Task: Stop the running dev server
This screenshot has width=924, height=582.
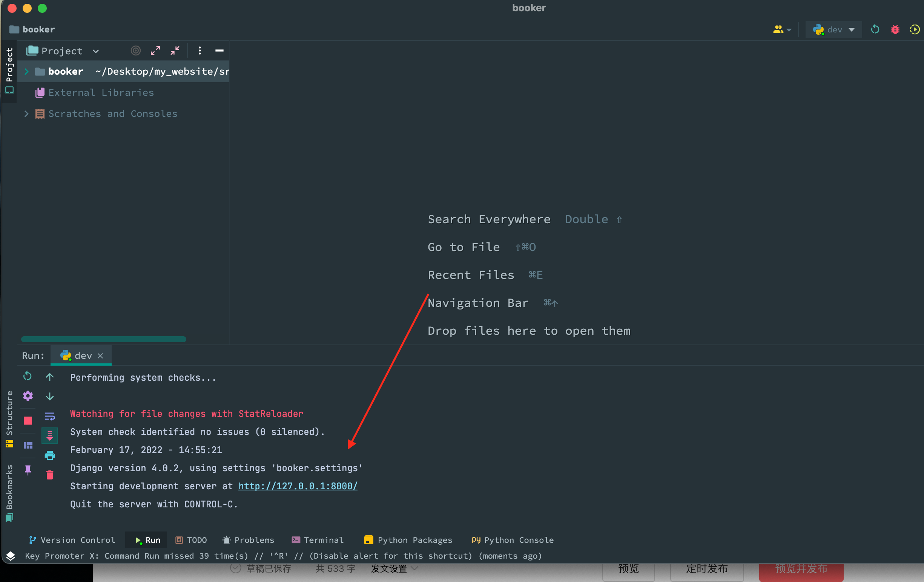Action: pyautogui.click(x=28, y=421)
